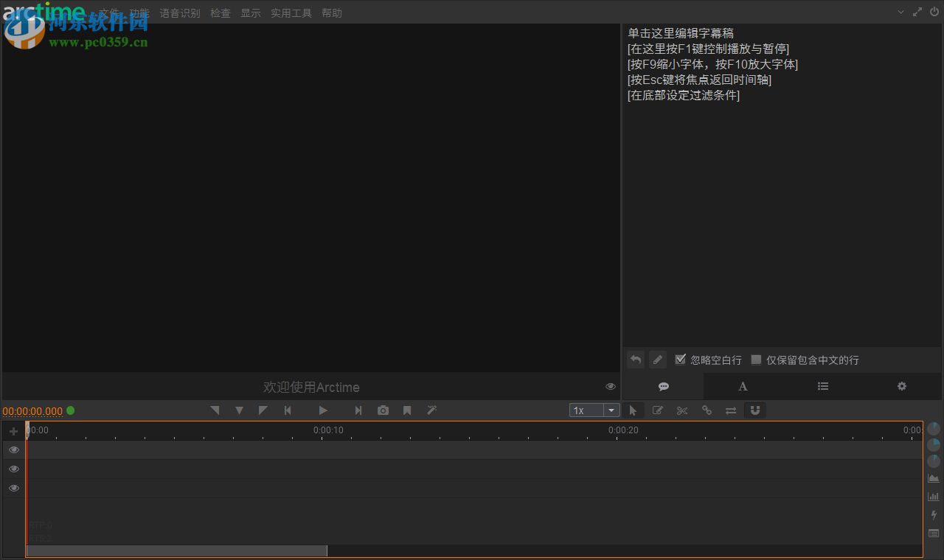
Task: Open the magic wand tool next to bookmark icon
Action: click(x=431, y=410)
